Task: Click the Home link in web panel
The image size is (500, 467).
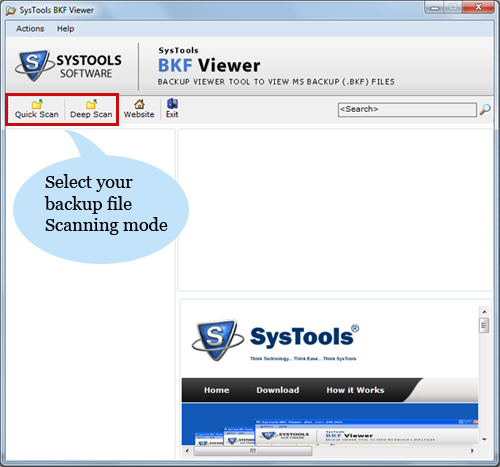Action: click(216, 390)
